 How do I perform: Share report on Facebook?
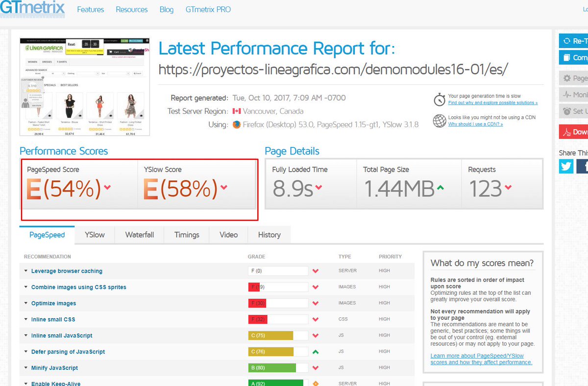click(582, 166)
